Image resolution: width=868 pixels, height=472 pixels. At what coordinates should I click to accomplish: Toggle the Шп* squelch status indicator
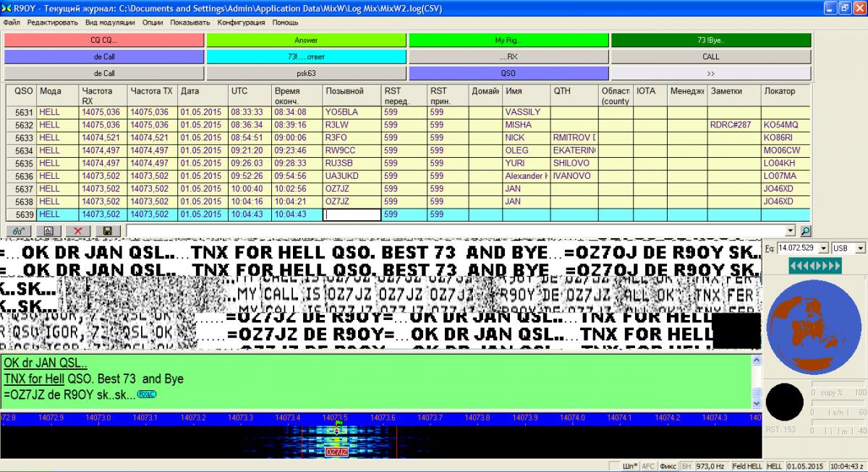(x=630, y=466)
